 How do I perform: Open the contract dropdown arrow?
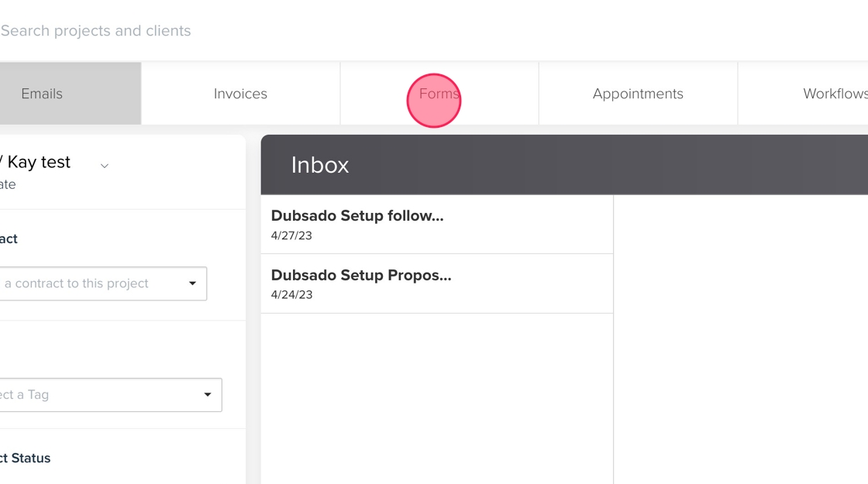(x=192, y=283)
